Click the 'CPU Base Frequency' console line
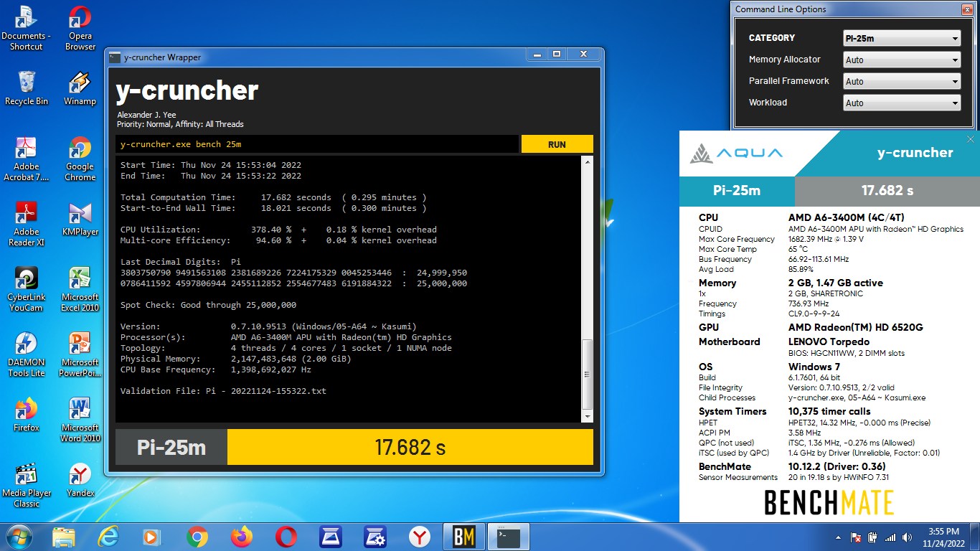The height and width of the screenshot is (551, 980). click(x=216, y=369)
